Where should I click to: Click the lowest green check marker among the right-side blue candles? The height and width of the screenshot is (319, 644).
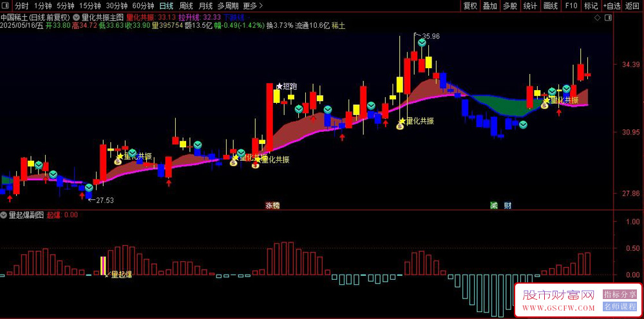(523, 125)
